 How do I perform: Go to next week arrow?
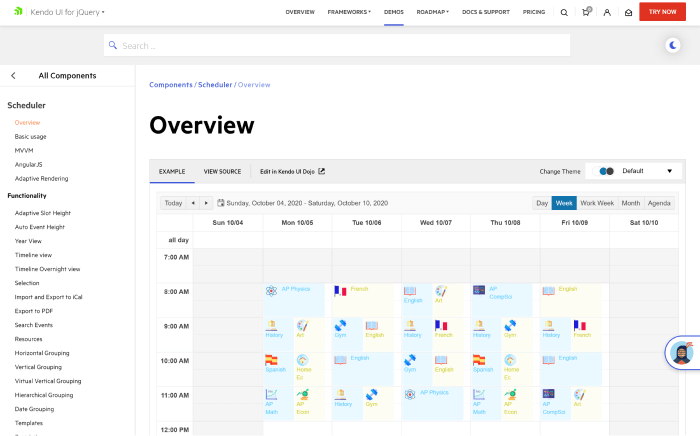[x=206, y=203]
